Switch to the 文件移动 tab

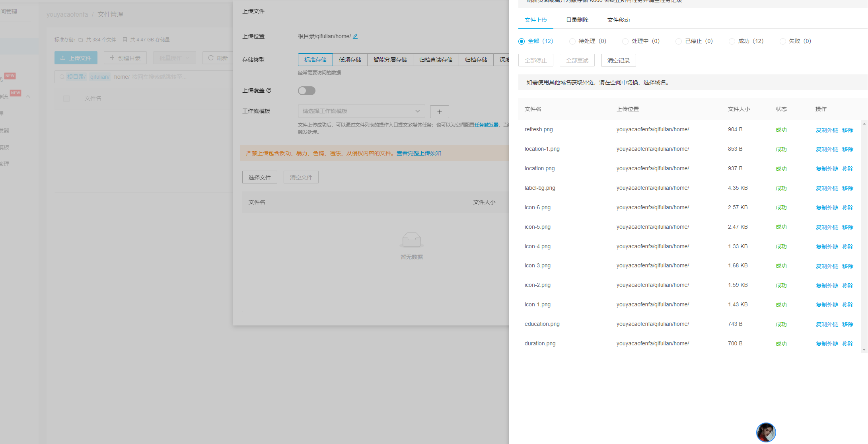(618, 20)
